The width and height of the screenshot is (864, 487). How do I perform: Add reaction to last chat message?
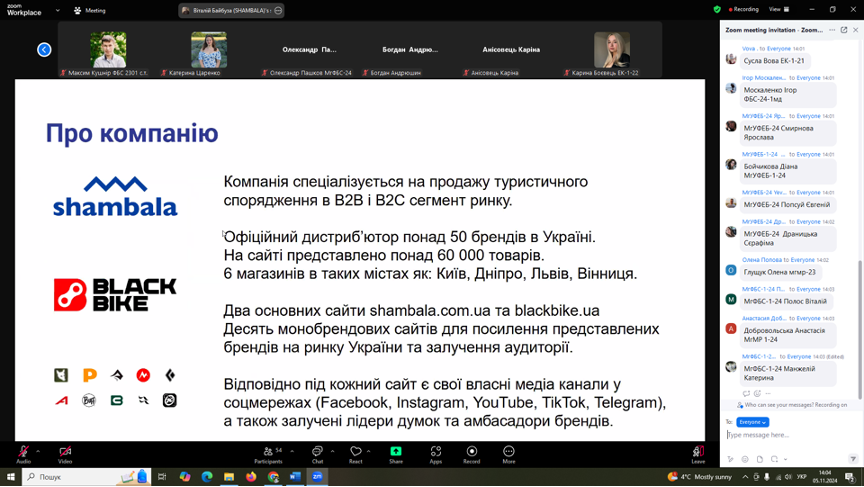[757, 393]
